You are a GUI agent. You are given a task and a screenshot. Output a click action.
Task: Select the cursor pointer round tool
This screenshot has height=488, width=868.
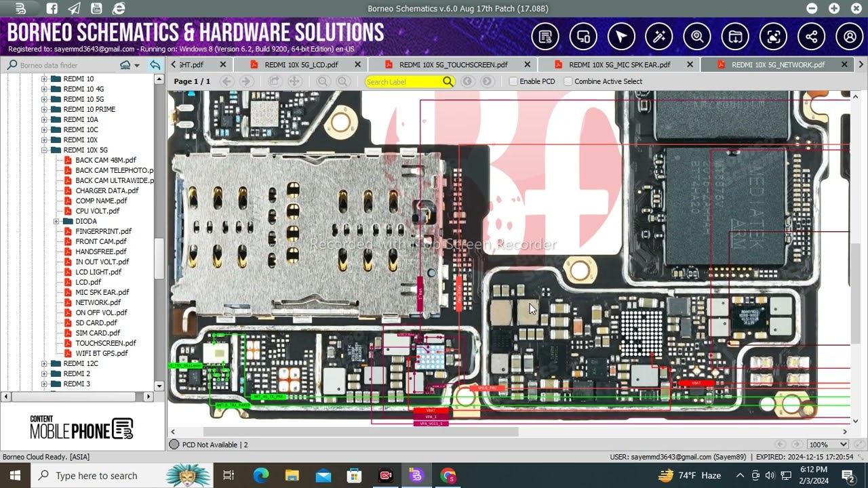click(621, 37)
